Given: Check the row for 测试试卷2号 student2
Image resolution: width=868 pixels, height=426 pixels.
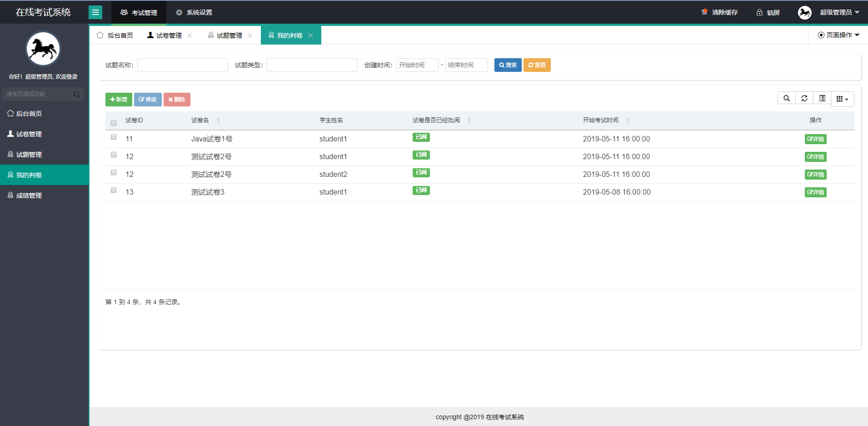Looking at the screenshot, I should click(114, 172).
